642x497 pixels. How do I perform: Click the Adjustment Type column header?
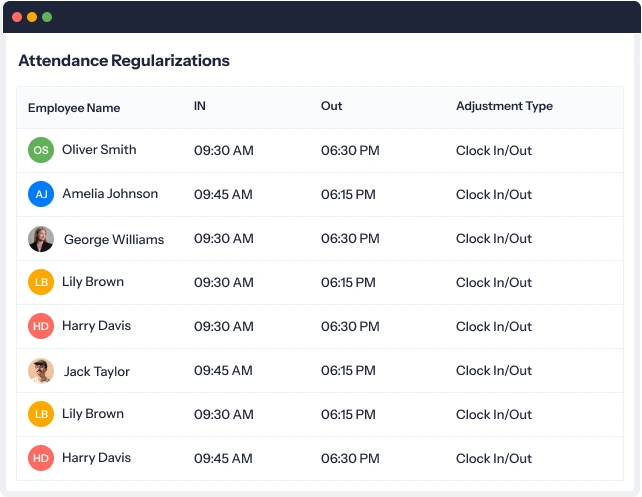pyautogui.click(x=504, y=106)
